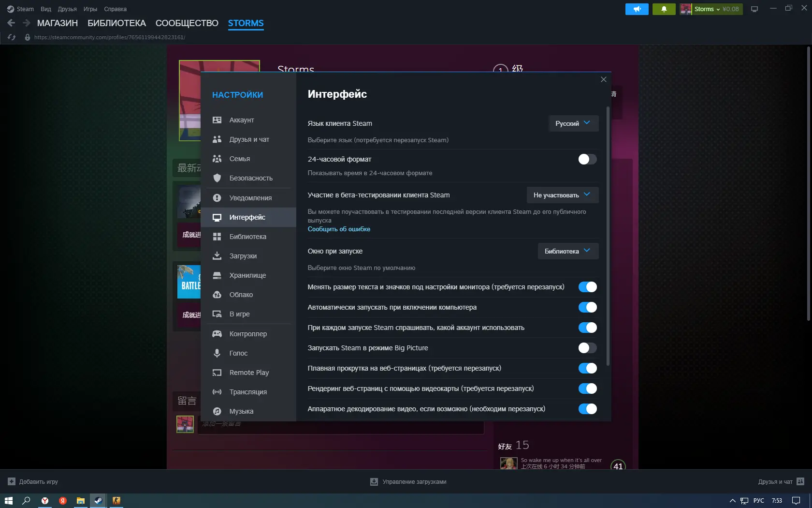Go to the МАГАЗИН tab

click(x=58, y=23)
